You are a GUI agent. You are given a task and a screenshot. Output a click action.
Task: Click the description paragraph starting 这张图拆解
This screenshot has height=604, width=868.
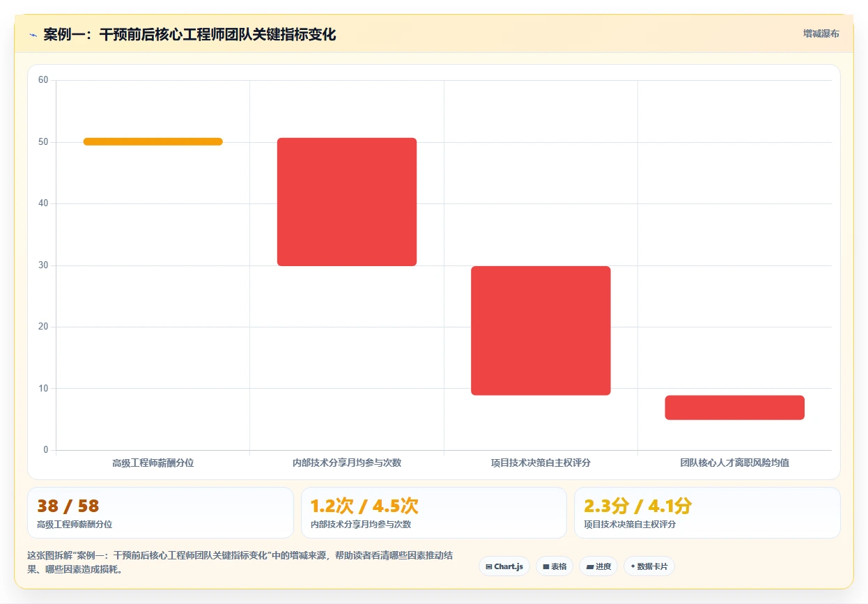pos(240,562)
